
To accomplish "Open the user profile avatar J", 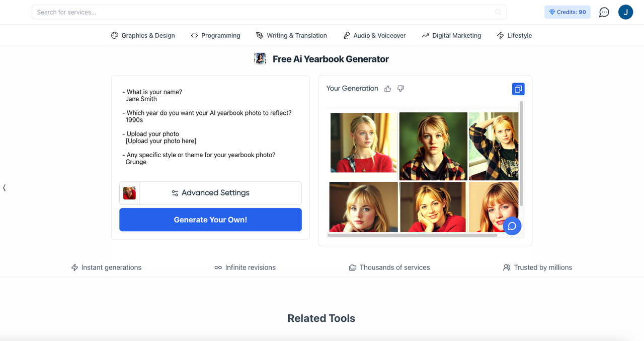I will click(x=625, y=12).
